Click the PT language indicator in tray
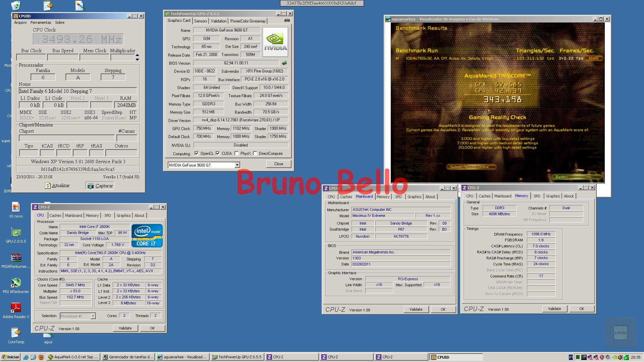Viewport: 644px width, 362px height. tap(571, 357)
